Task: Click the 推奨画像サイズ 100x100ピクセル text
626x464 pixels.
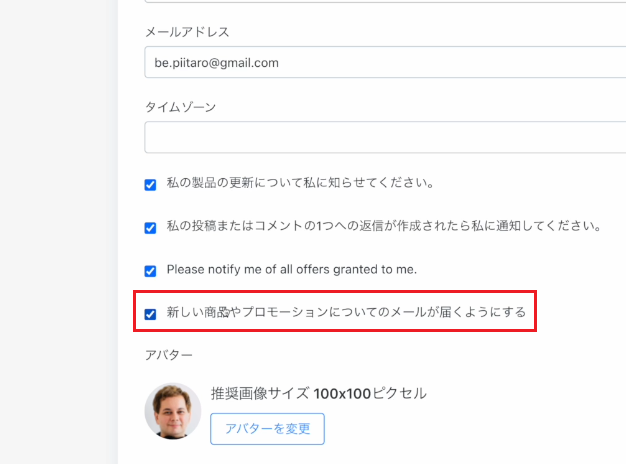Action: (x=319, y=394)
